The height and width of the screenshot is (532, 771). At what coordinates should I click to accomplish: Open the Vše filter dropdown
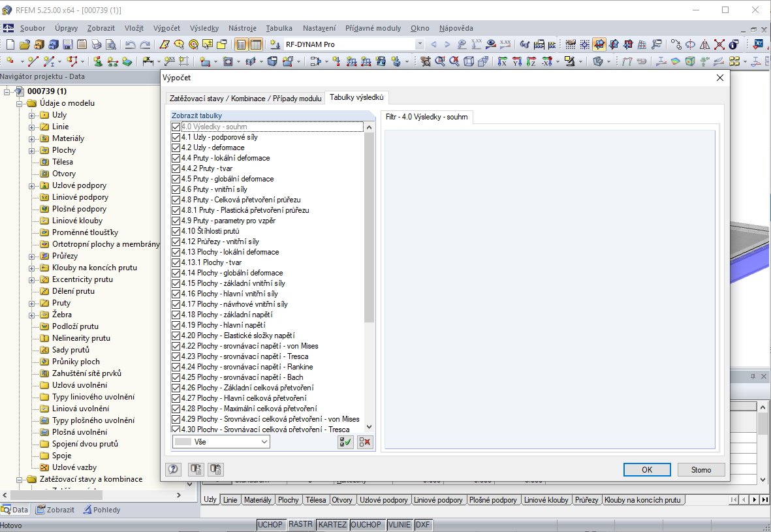pos(221,442)
